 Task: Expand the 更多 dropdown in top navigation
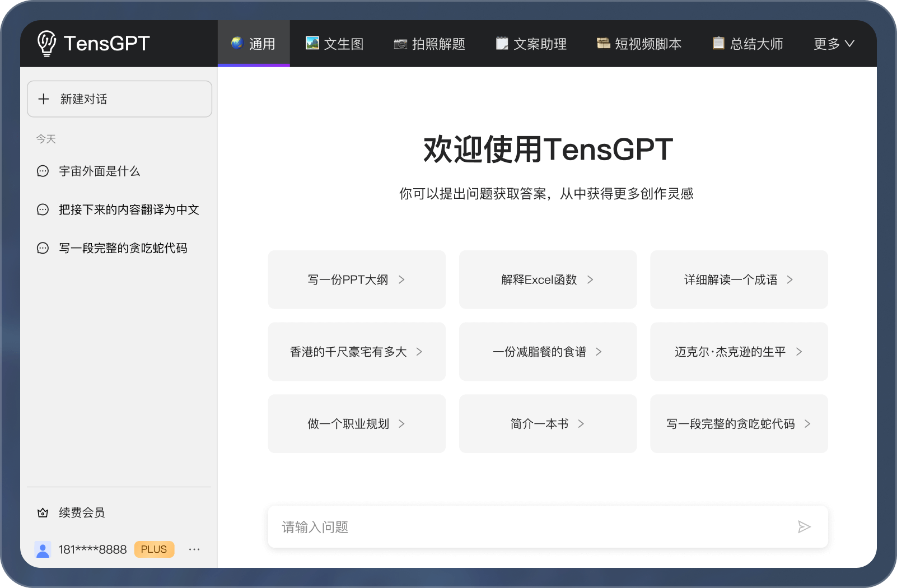pos(833,44)
